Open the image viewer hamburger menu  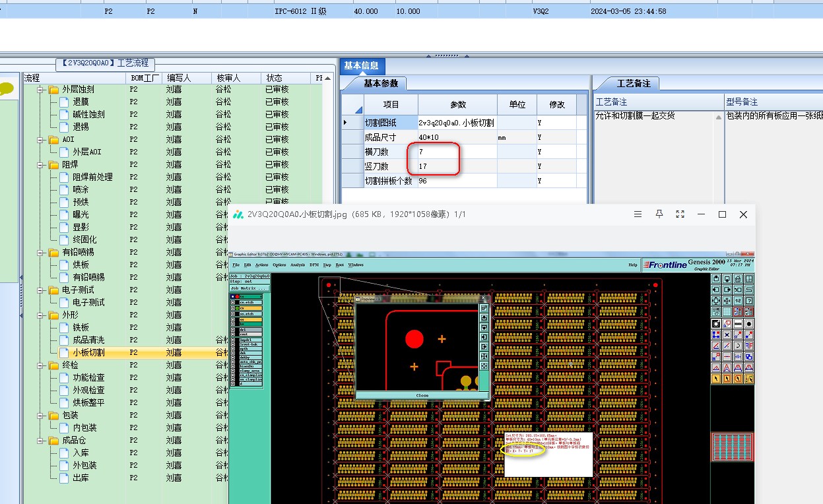[638, 214]
